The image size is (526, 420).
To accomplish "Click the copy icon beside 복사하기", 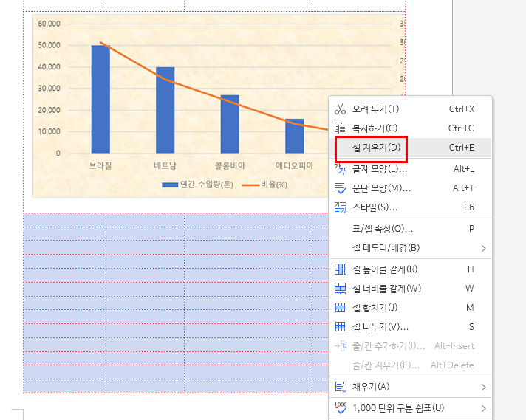I will click(340, 128).
